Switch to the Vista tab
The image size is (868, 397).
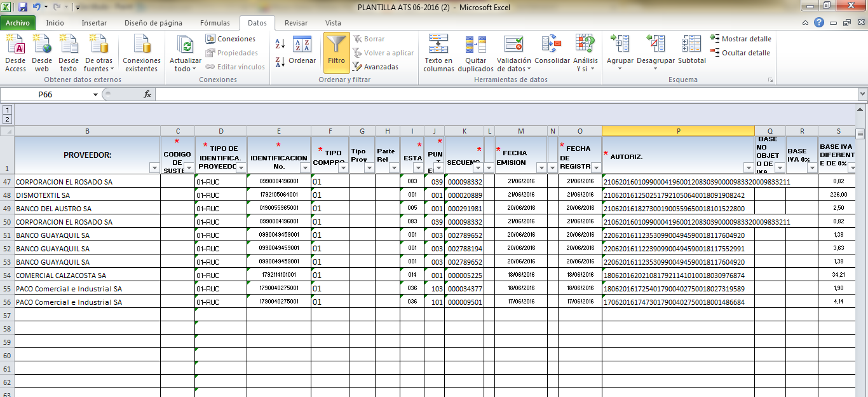pos(333,23)
